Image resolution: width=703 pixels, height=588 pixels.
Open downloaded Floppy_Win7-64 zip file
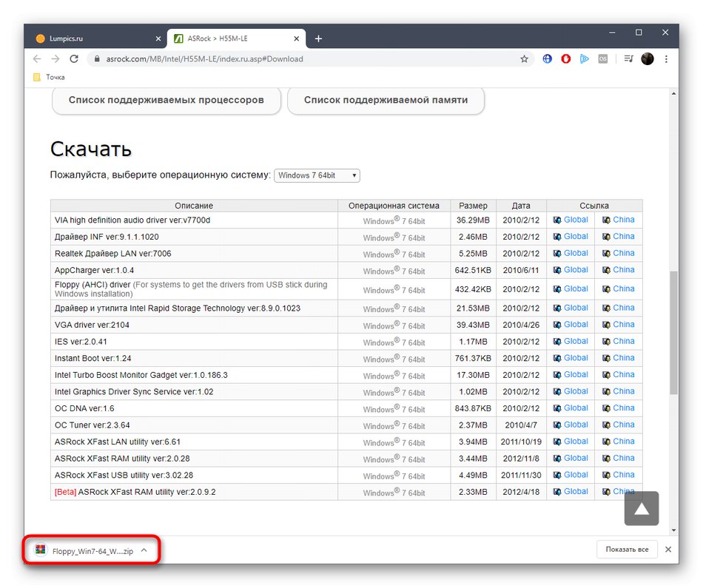[84, 551]
